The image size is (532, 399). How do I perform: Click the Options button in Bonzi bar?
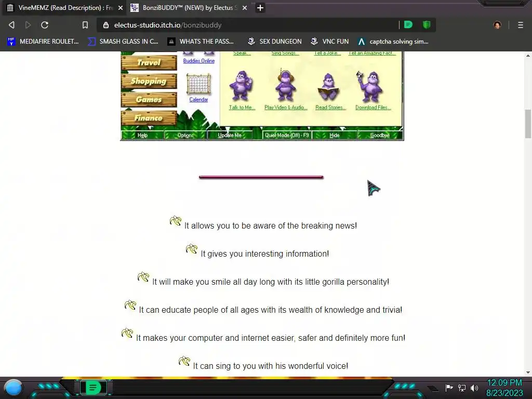coord(185,135)
